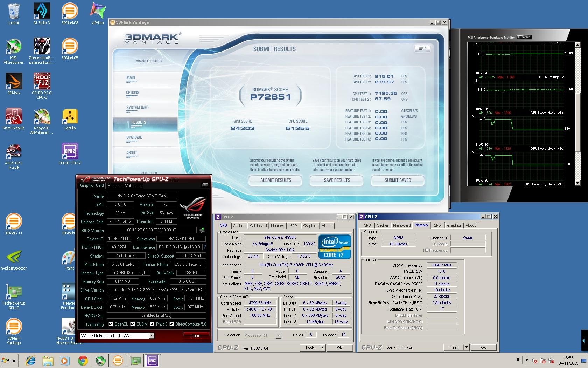Image resolution: width=588 pixels, height=368 pixels.
Task: Click the Close button in GPU-Z
Action: pos(196,335)
